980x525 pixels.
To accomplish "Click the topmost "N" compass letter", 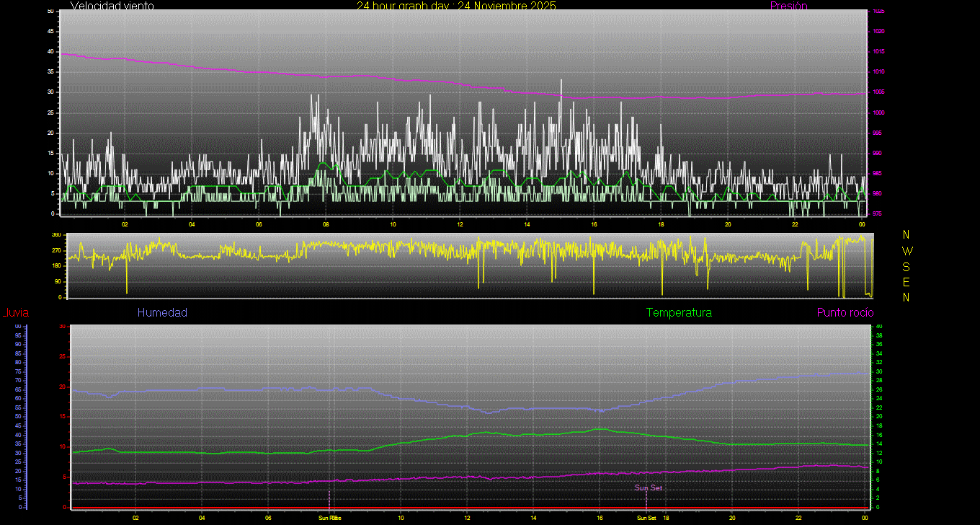I will tap(906, 235).
